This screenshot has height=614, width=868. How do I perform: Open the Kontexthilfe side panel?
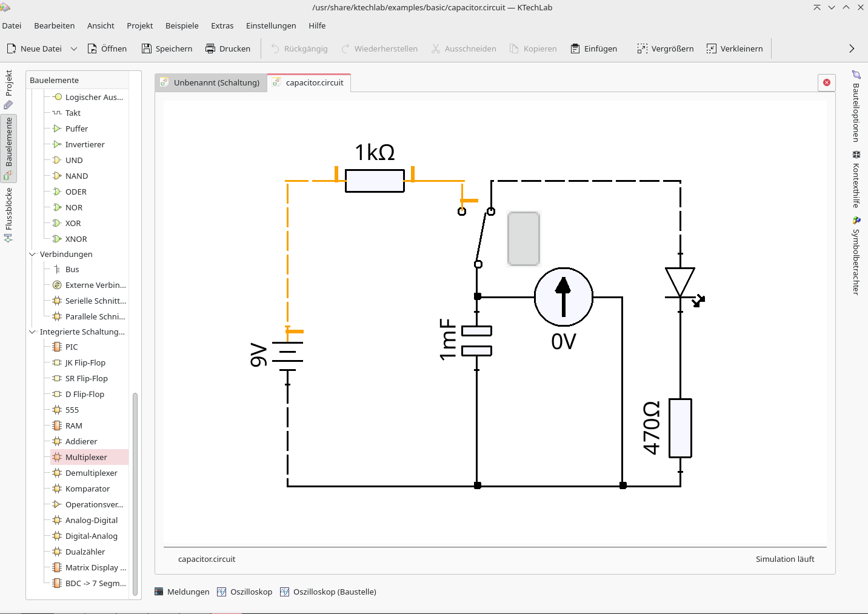pyautogui.click(x=856, y=179)
